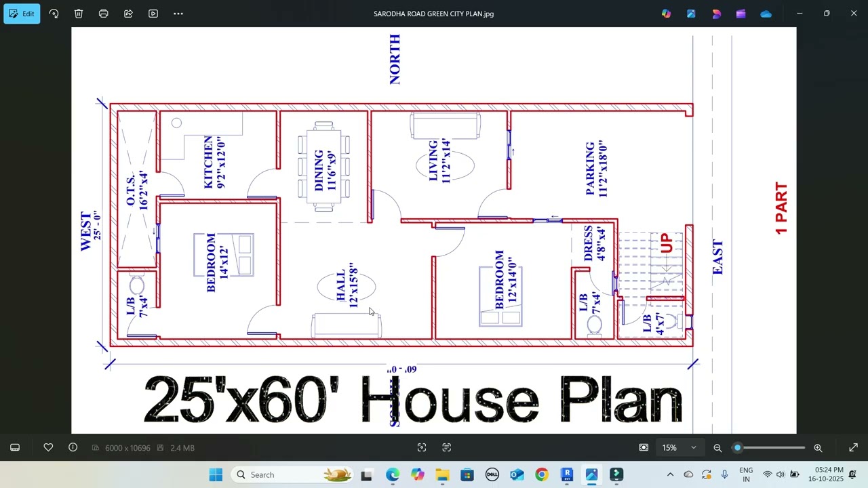This screenshot has height=488, width=868.
Task: Open Microsoft Store on the taskbar
Action: 467,474
